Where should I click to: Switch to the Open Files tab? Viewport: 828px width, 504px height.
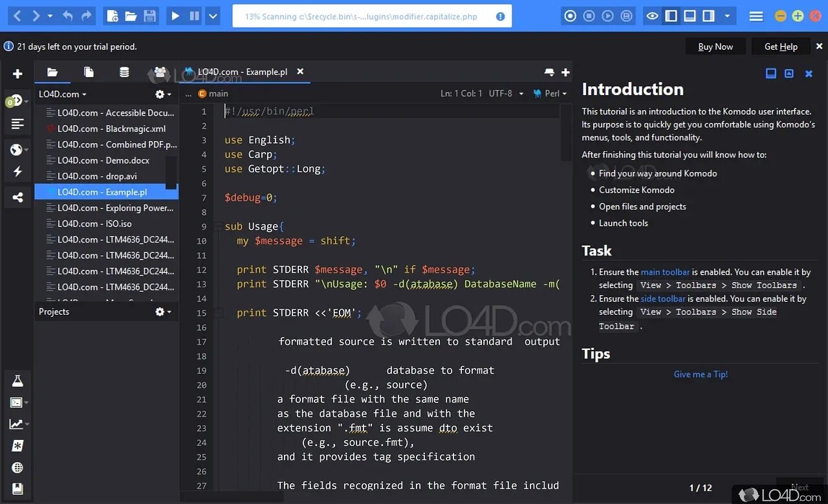(89, 72)
